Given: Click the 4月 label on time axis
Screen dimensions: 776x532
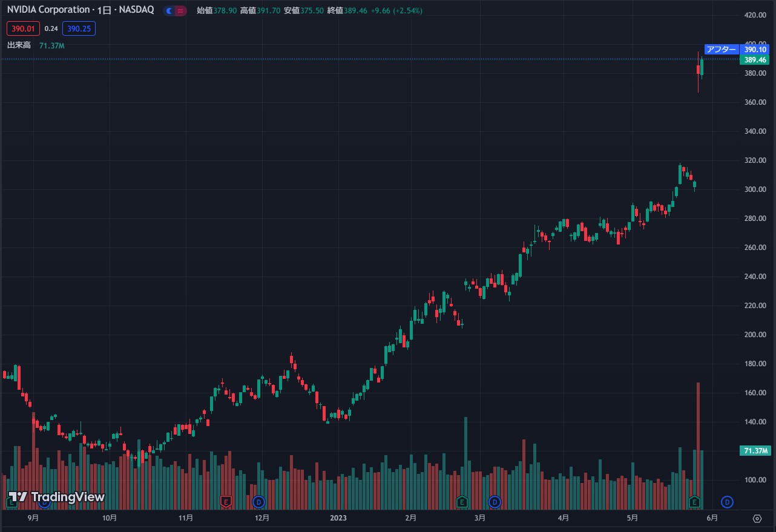Looking at the screenshot, I should 564,518.
